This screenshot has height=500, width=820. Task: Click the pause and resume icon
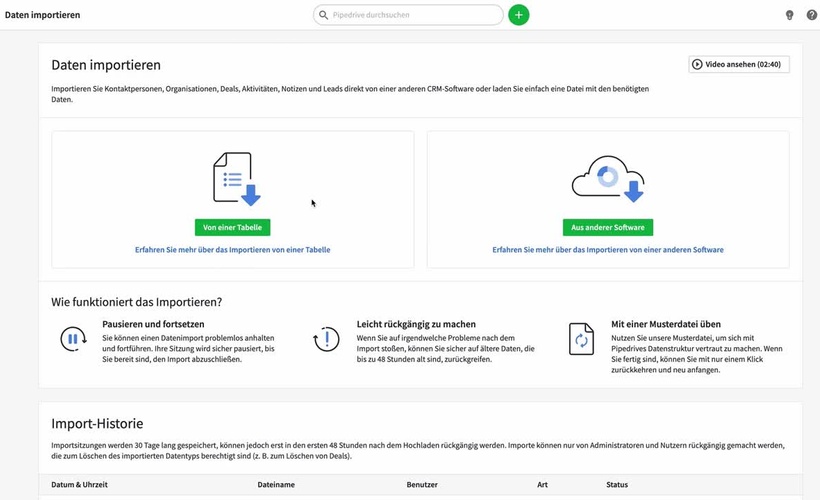click(x=73, y=339)
